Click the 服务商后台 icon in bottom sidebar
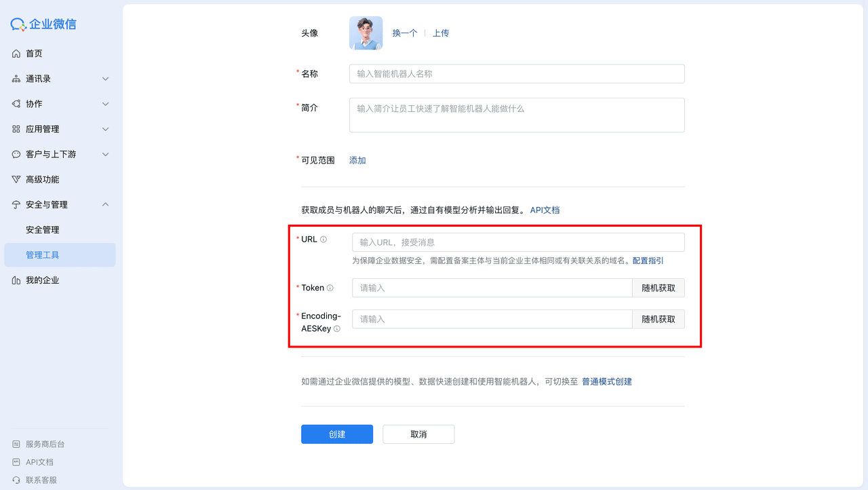This screenshot has height=490, width=868. [16, 444]
